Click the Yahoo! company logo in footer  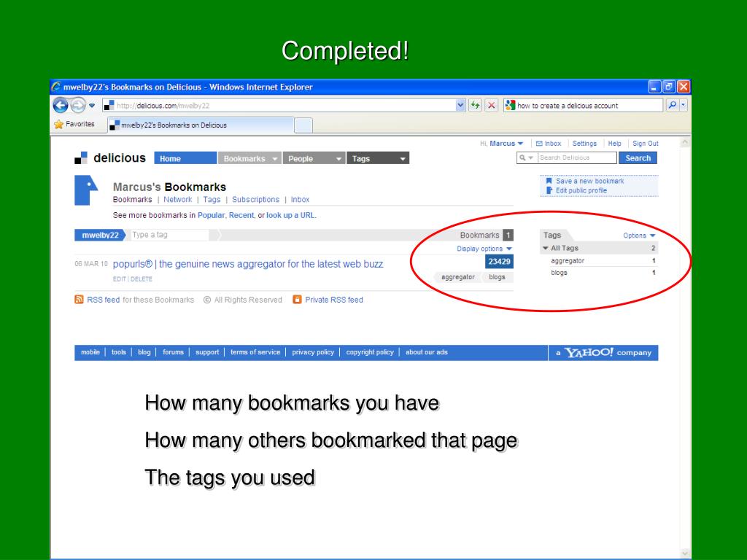603,352
